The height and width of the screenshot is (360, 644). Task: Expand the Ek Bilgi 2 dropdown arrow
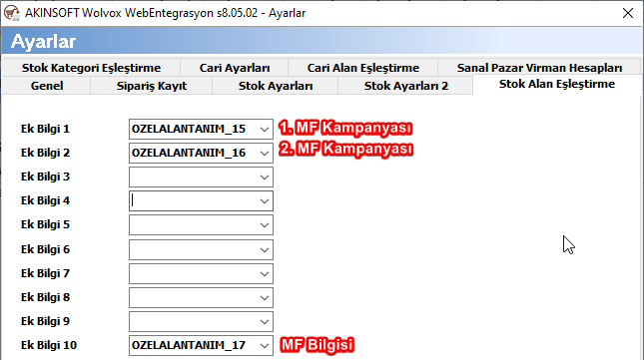coord(264,154)
